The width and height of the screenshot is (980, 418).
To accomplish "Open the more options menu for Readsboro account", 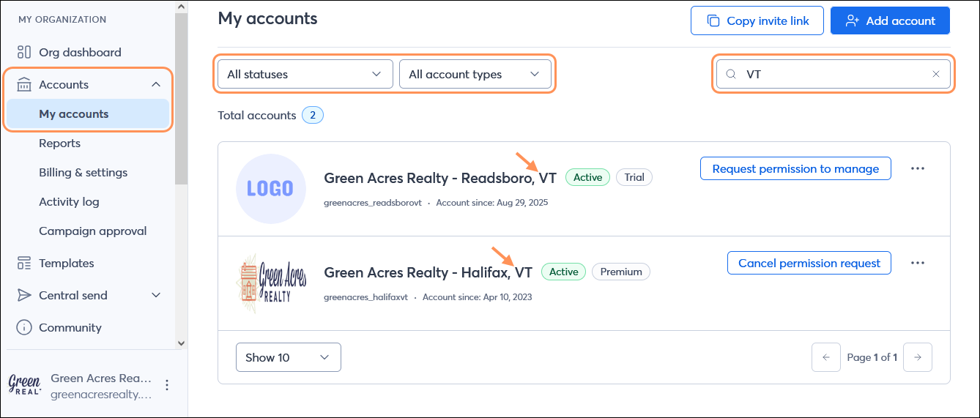I will pos(918,168).
